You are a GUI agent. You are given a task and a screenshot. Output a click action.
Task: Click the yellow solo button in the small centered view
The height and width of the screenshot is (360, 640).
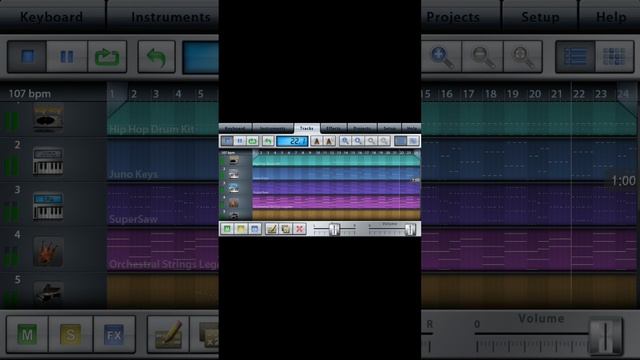tap(241, 229)
